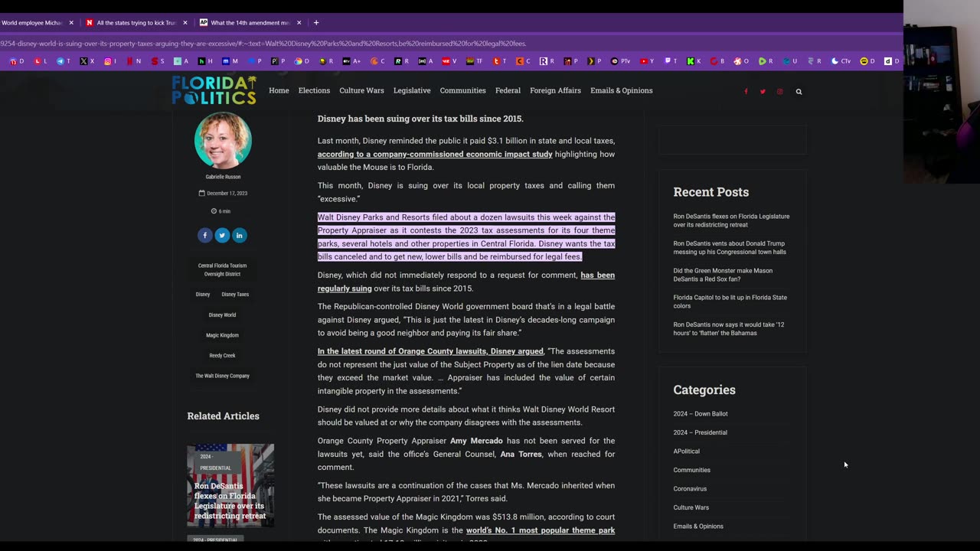Open Gabrielle Russon author name link

pos(223,177)
